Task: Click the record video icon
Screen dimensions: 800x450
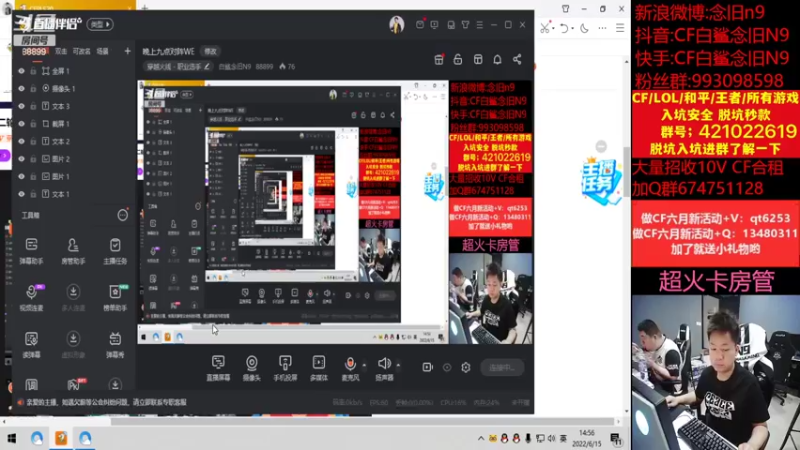Action: (428, 367)
